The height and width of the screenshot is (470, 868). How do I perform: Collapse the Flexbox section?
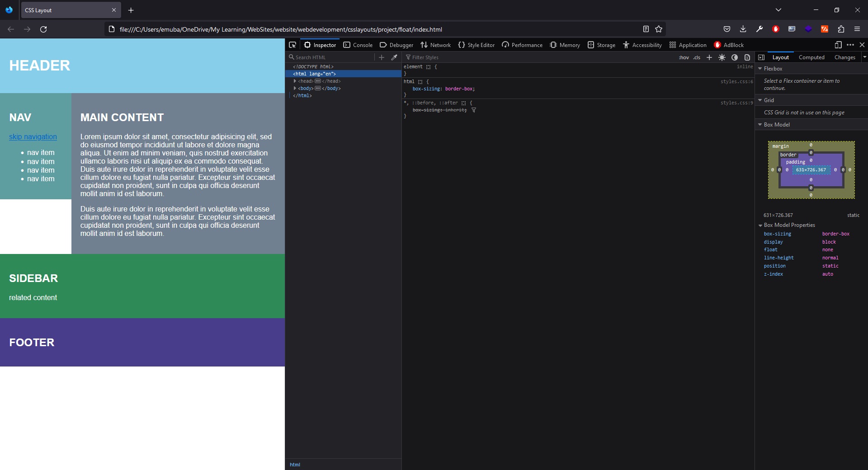(760, 69)
